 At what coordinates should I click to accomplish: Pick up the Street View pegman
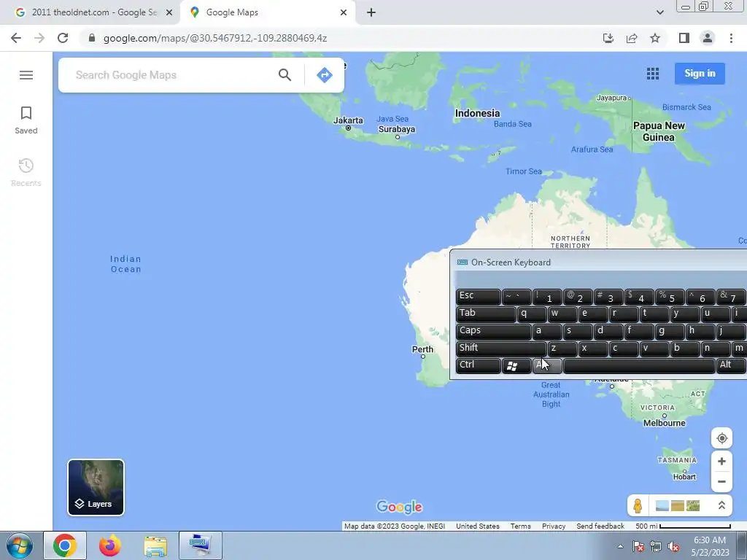[x=638, y=506]
